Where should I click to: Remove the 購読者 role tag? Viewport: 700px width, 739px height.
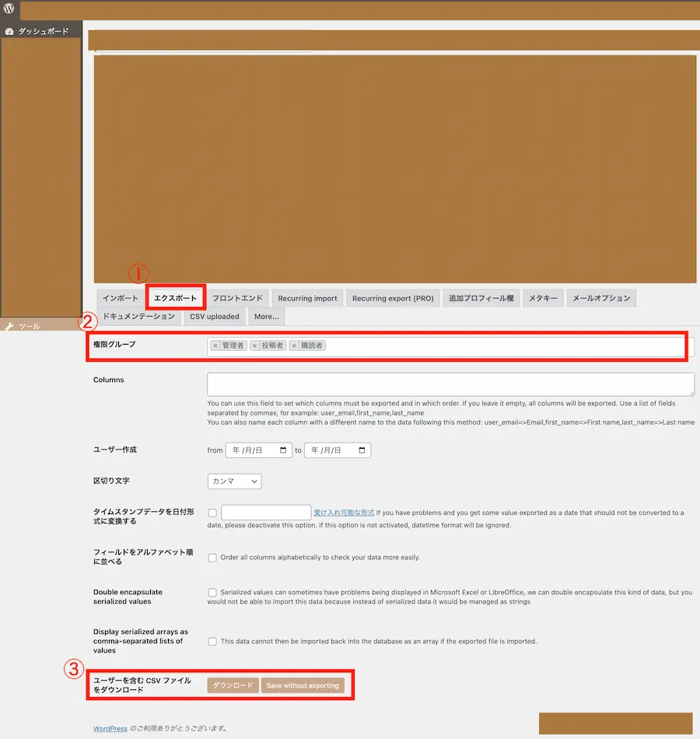click(294, 345)
